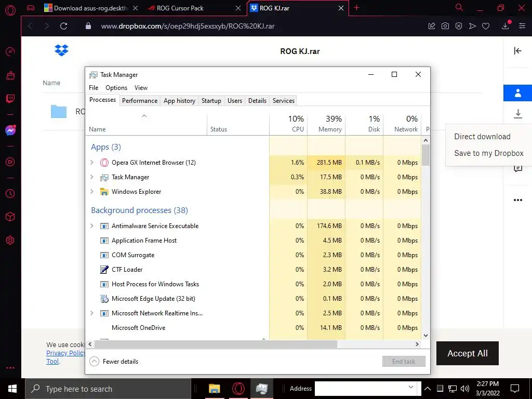Select the Microsoft OneDrive process
Image resolution: width=532 pixels, height=399 pixels.
pos(253,328)
